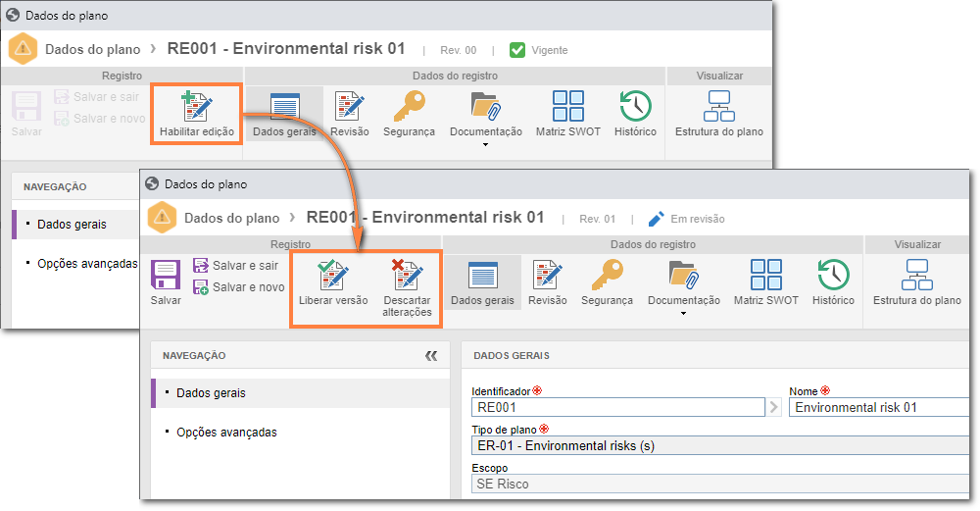980x511 pixels.
Task: Click the Vigente green check status icon
Action: [x=517, y=50]
